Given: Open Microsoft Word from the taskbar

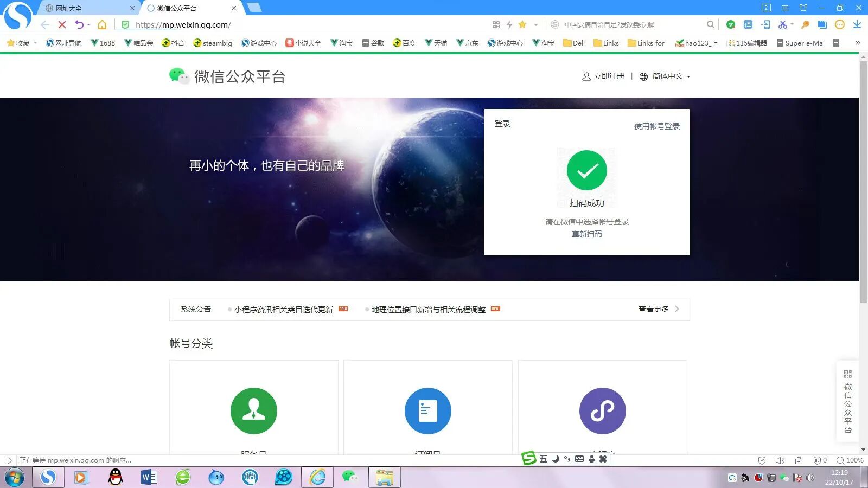Looking at the screenshot, I should click(x=149, y=477).
